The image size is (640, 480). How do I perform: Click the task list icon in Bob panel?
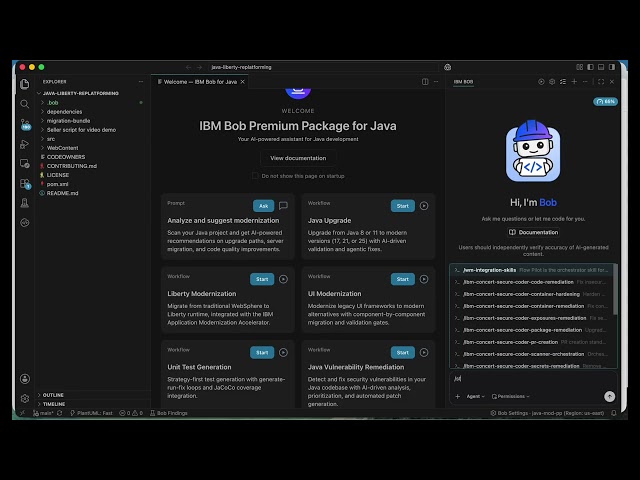click(563, 82)
